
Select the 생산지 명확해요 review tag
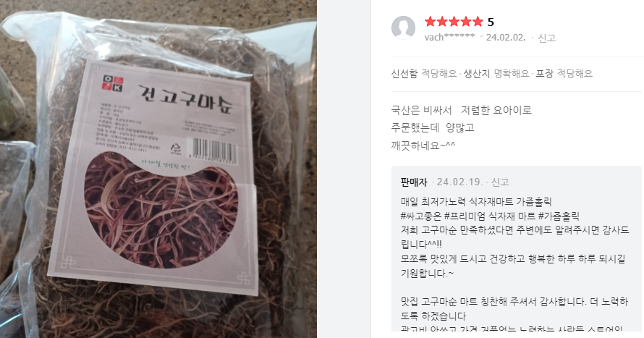(496, 74)
